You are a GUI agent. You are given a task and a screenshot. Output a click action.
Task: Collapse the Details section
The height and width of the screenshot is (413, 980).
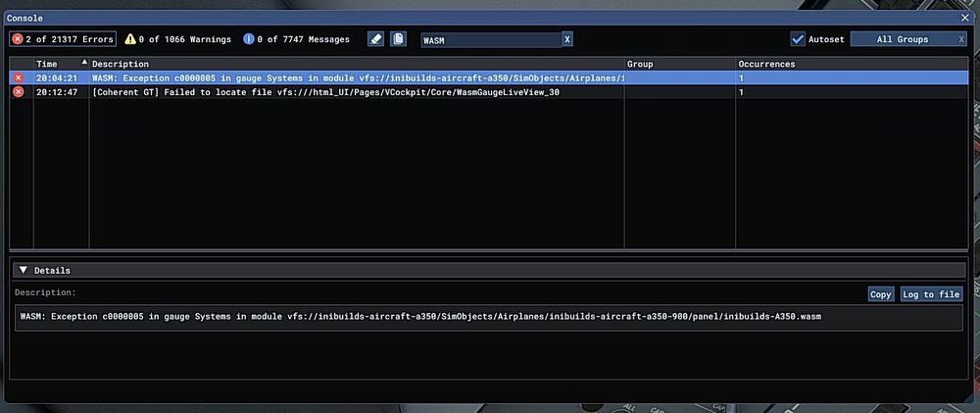click(24, 270)
